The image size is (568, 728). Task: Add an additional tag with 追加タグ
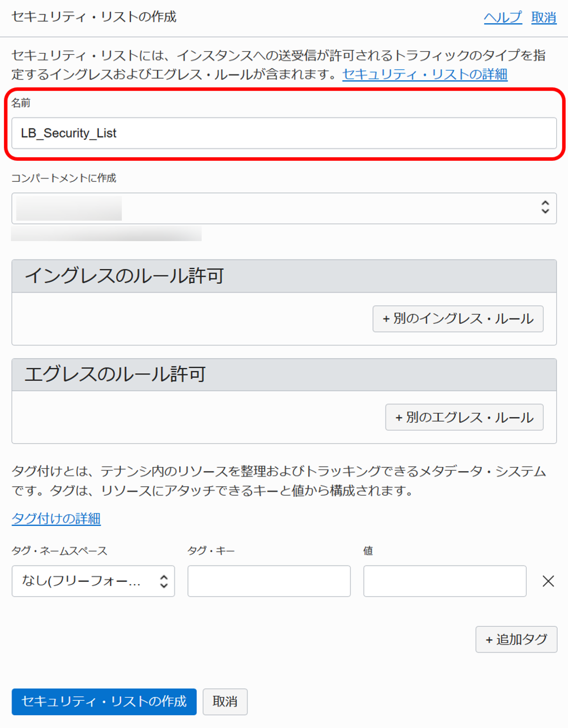[516, 639]
